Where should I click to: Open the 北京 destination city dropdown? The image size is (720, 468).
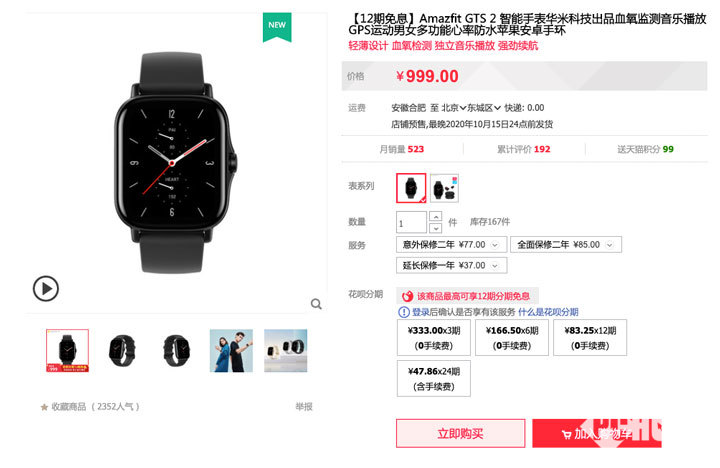pos(454,108)
